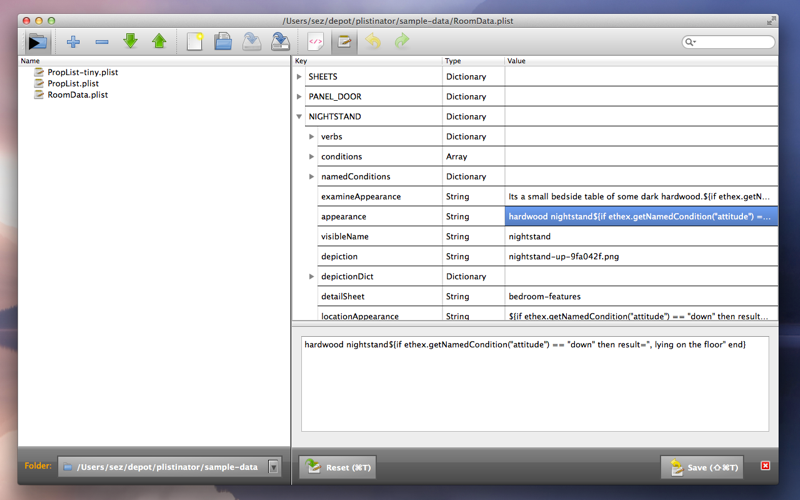
Task: Expand the verbs dictionary
Action: click(x=311, y=136)
